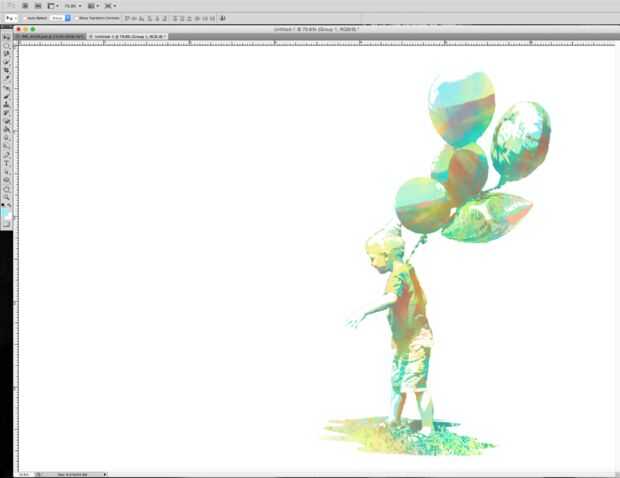Open the View Extras dropdown
Image resolution: width=620 pixels, height=478 pixels.
(x=53, y=6)
